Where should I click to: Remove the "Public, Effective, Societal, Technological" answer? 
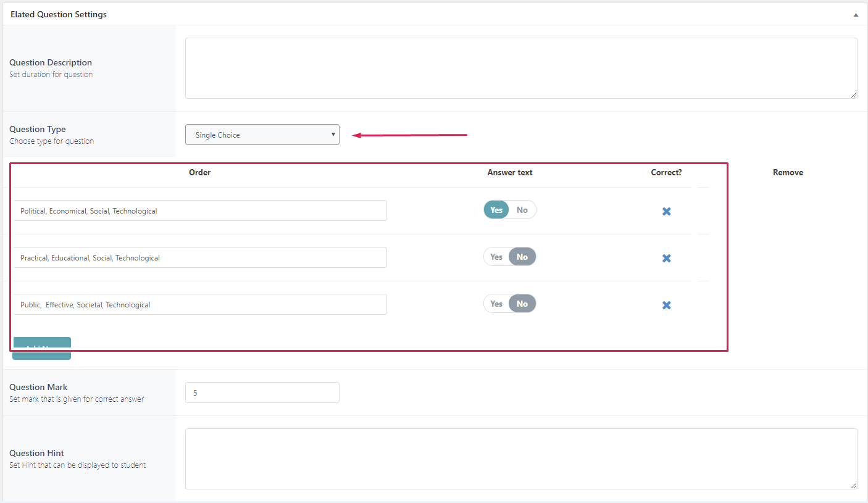[x=666, y=305]
